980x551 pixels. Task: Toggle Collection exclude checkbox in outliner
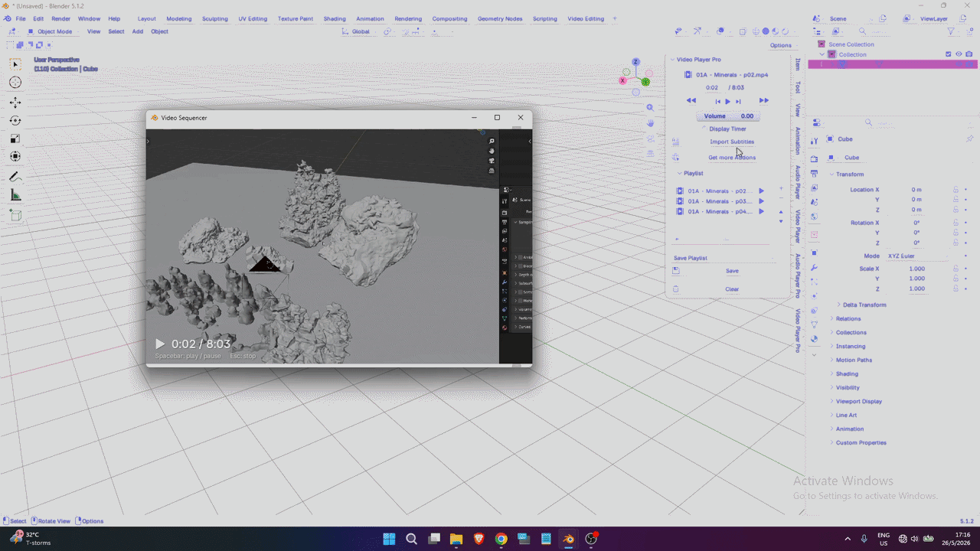949,54
